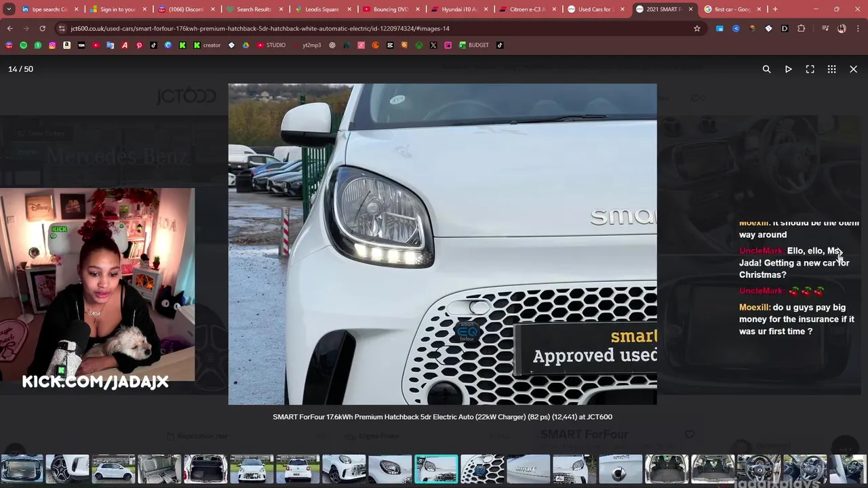The width and height of the screenshot is (868, 488).
Task: Select the highlighted headlight thumbnail
Action: pos(436,469)
